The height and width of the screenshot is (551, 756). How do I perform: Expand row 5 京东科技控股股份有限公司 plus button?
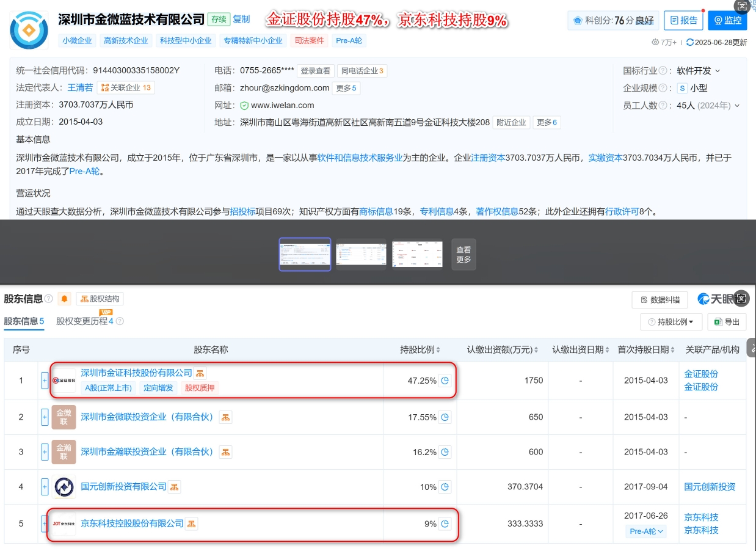[45, 524]
